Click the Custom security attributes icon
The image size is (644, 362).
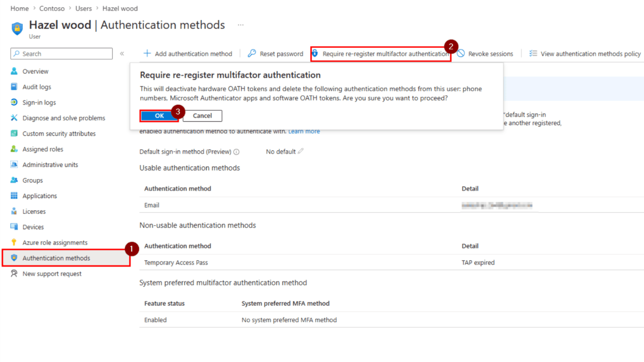pos(14,134)
